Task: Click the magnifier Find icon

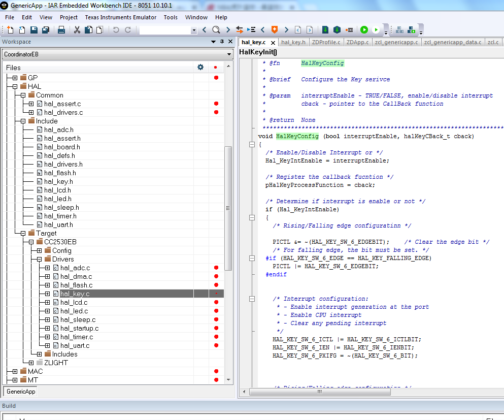Action: coord(216,30)
